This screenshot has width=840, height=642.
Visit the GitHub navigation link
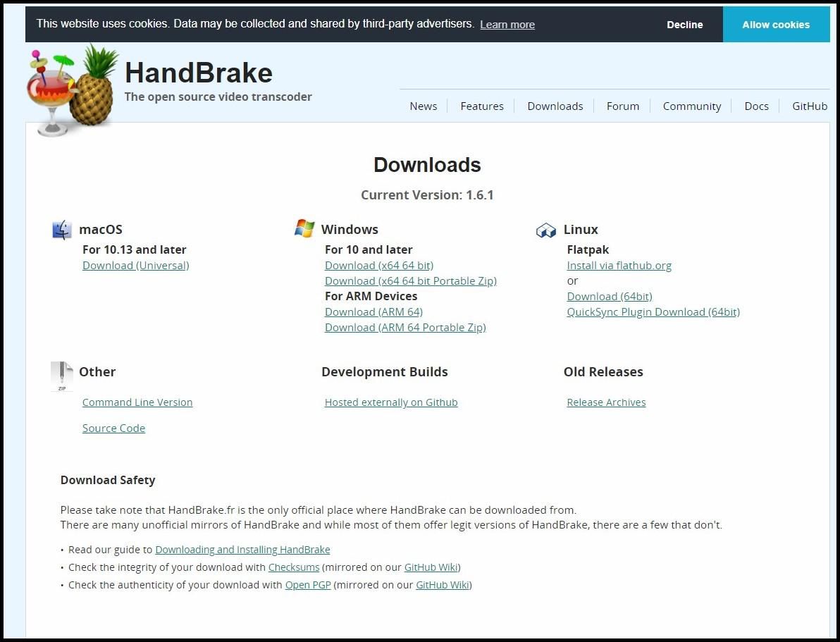tap(810, 106)
